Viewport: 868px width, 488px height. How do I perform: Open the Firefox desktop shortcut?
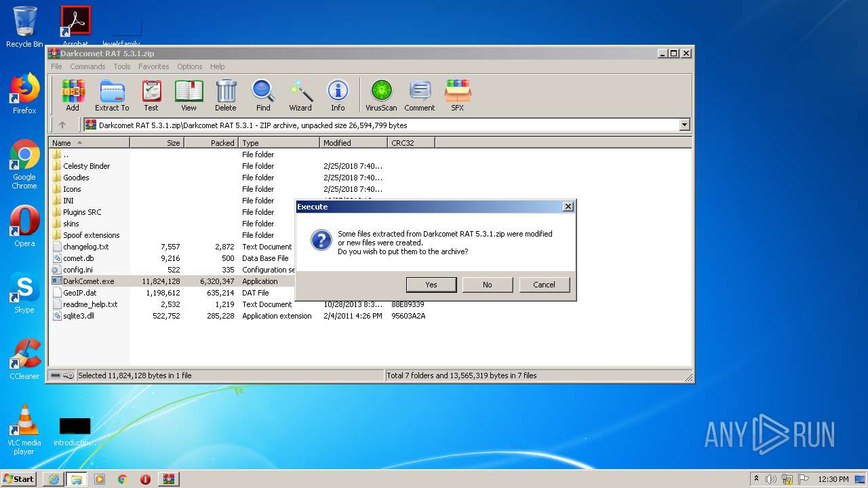24,94
